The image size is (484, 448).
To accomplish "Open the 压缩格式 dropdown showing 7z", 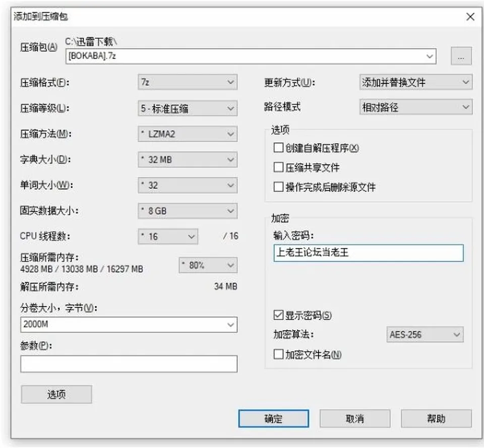I will (188, 82).
